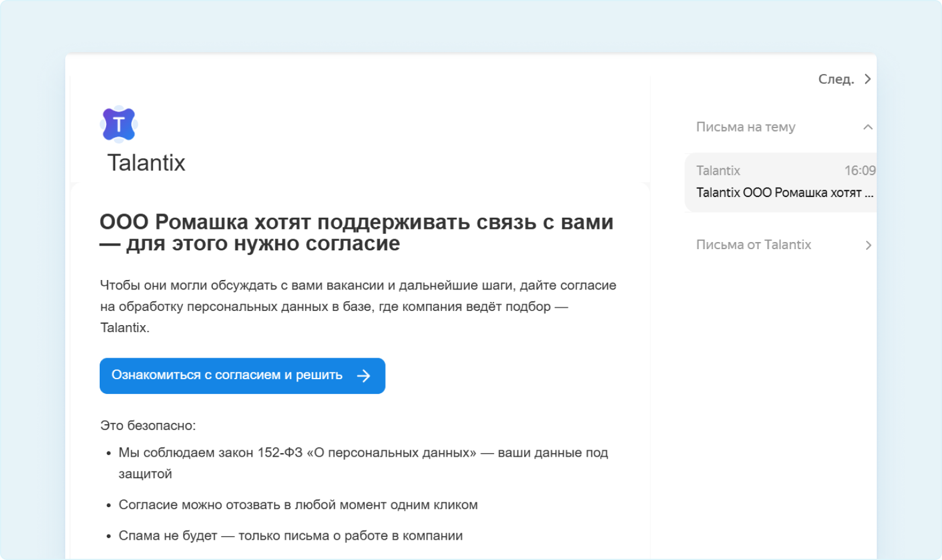This screenshot has height=560, width=942.
Task: Click the arrow icon inside the blue button
Action: pos(364,376)
